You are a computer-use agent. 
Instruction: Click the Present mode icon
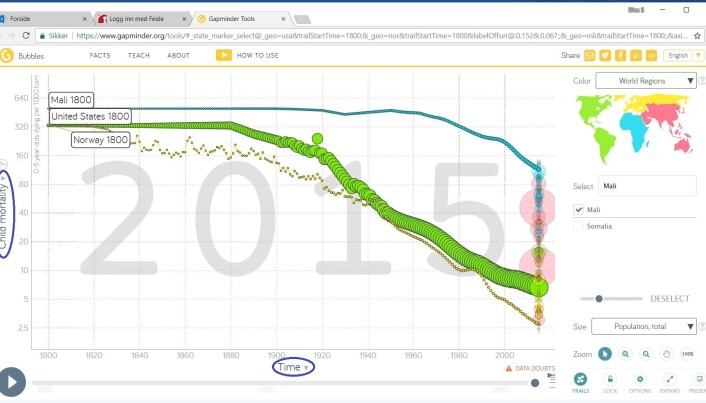[x=698, y=382]
